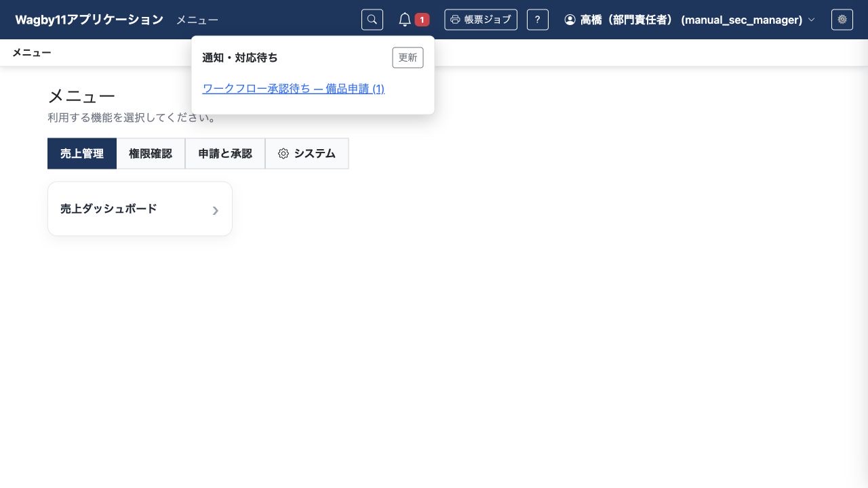Open the search magnifier icon
This screenshot has height=488, width=868.
click(372, 20)
